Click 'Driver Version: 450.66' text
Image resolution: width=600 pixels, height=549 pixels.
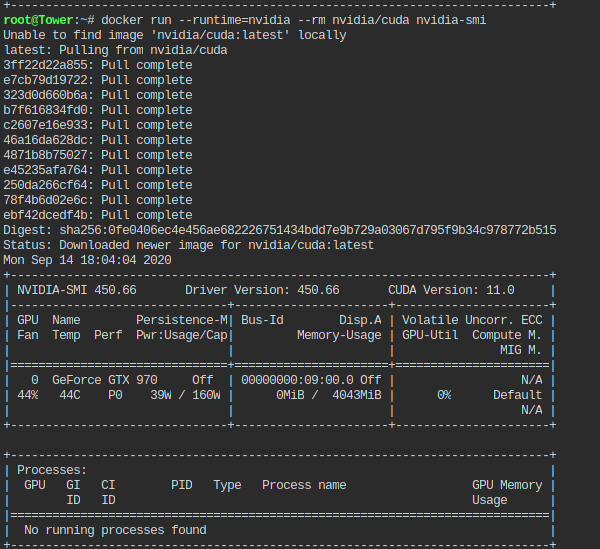point(262,290)
